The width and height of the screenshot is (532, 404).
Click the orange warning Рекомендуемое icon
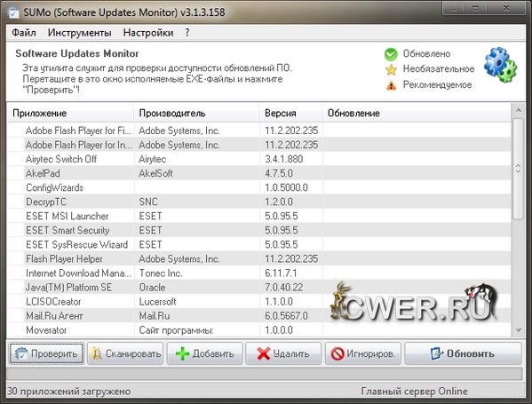[x=391, y=85]
